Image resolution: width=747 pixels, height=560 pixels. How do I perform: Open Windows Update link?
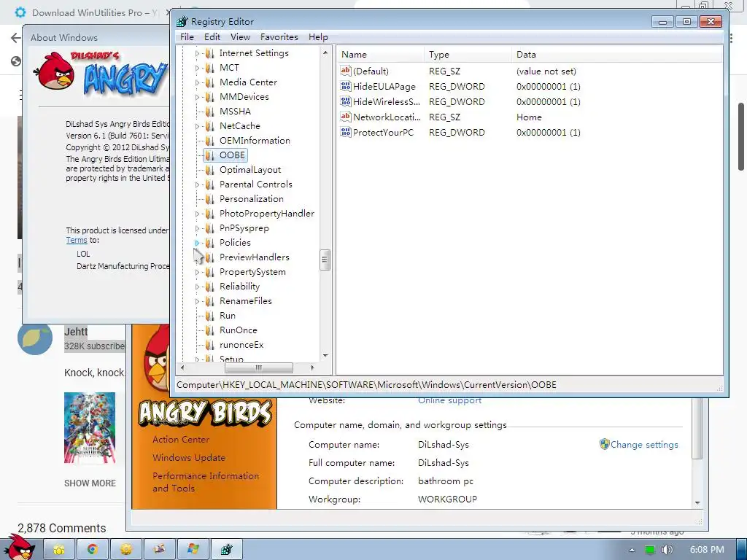point(189,458)
